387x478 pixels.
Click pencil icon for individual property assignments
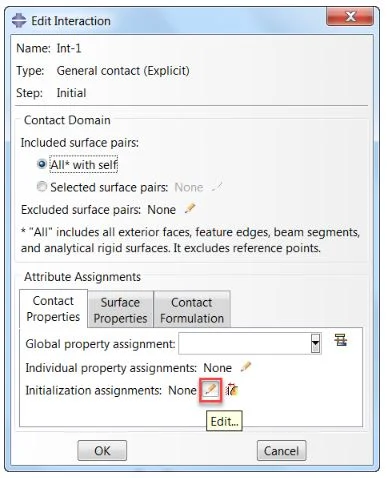pyautogui.click(x=246, y=367)
